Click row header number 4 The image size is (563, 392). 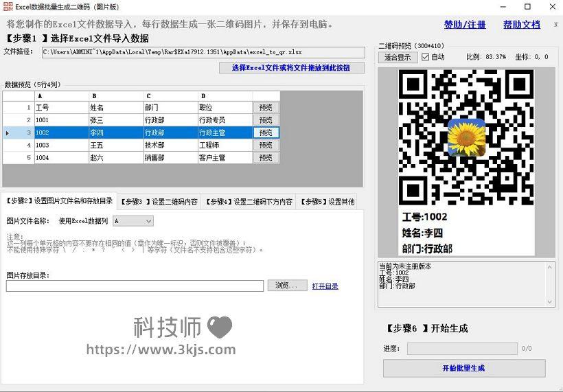tap(19, 145)
